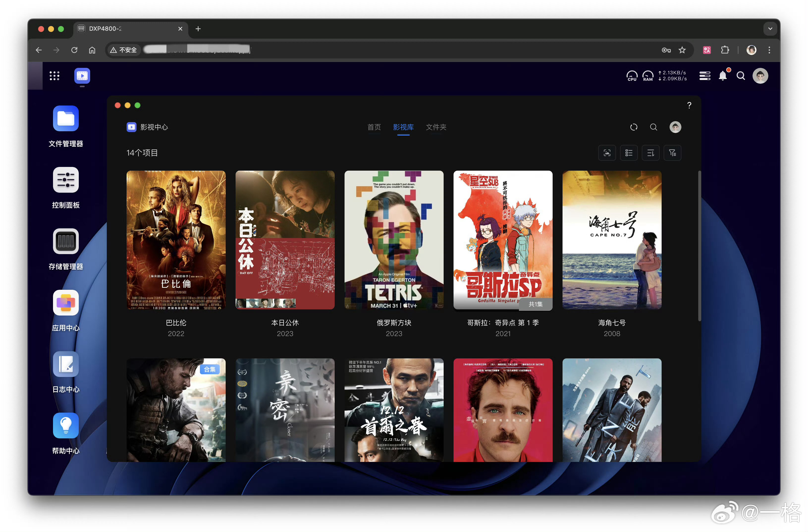808x532 pixels.
Task: Click the 本日公休 title text
Action: [x=285, y=322]
